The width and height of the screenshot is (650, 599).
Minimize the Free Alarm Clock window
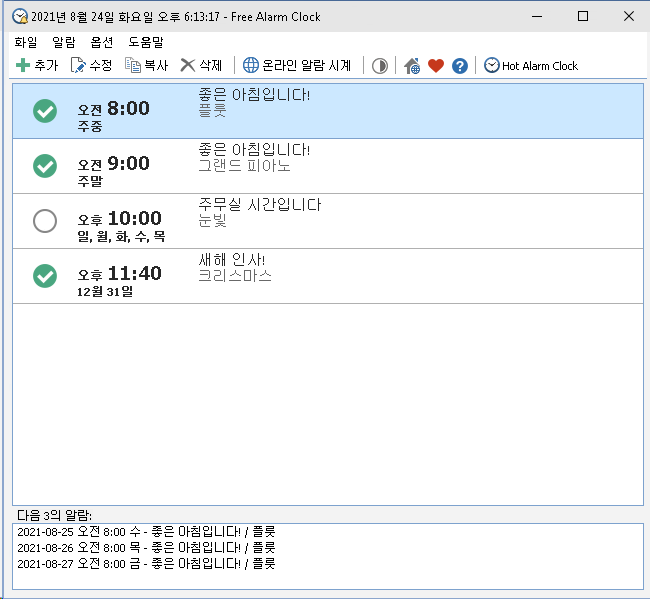tap(537, 17)
